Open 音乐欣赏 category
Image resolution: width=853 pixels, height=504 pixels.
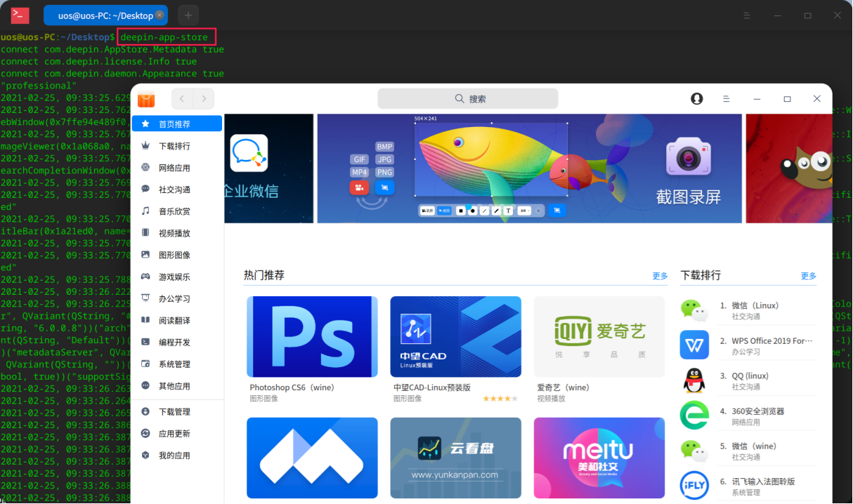coord(177,211)
